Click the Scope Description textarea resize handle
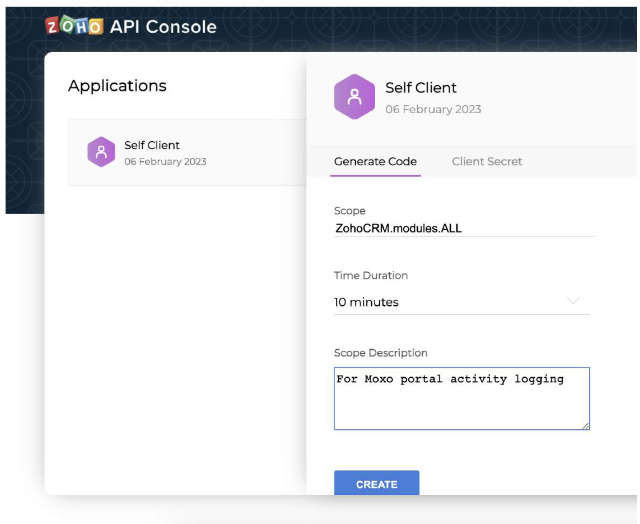The width and height of the screenshot is (640, 524). click(x=586, y=426)
